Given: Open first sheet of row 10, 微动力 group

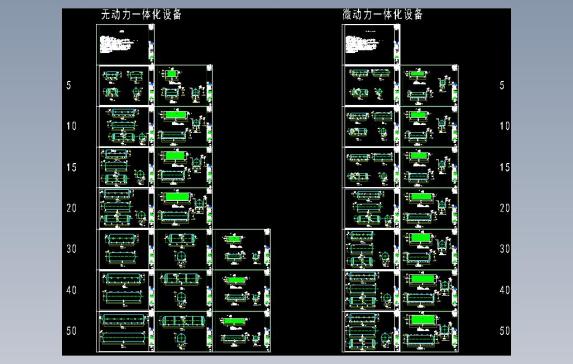Looking at the screenshot, I should coord(371,127).
